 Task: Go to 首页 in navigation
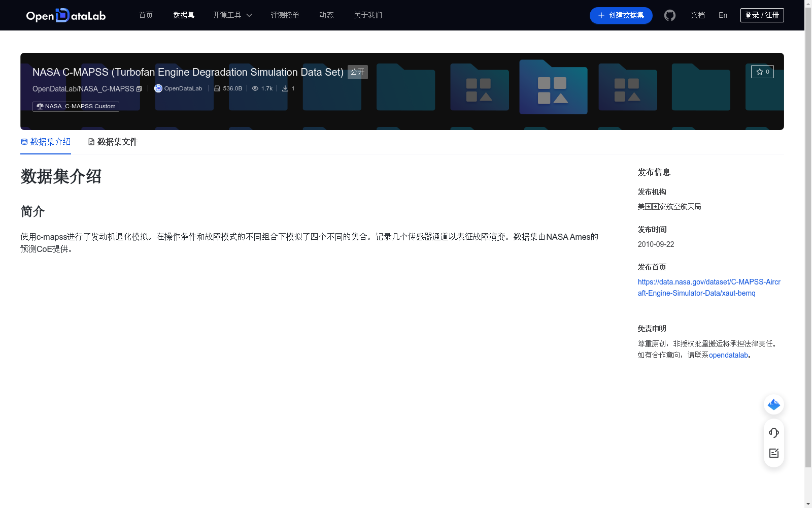tap(146, 15)
